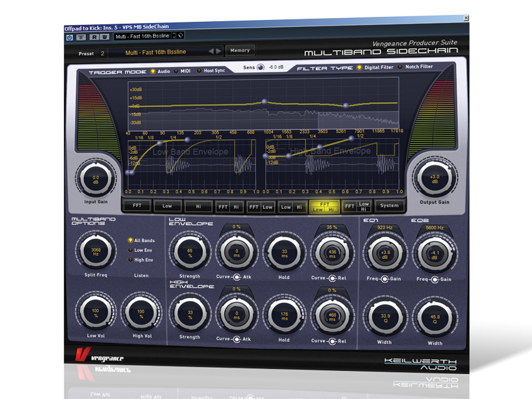Click the host toolbar button beside power

[x=81, y=38]
